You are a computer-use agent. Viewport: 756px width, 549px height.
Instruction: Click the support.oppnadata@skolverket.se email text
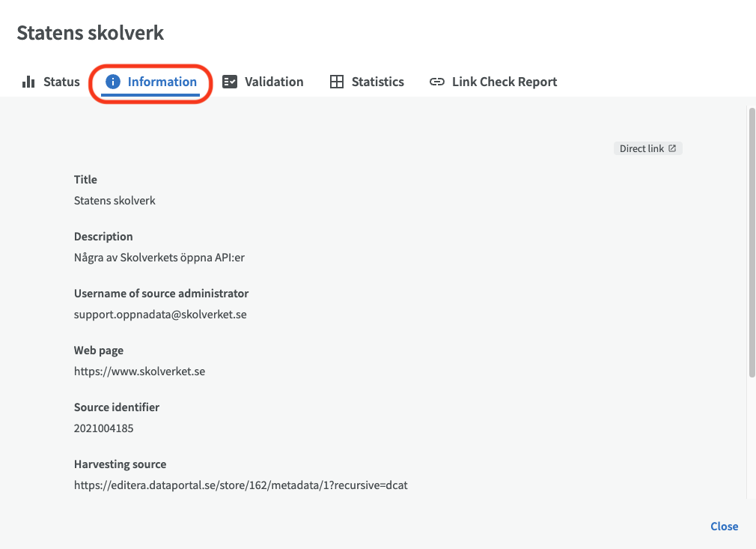coord(160,315)
